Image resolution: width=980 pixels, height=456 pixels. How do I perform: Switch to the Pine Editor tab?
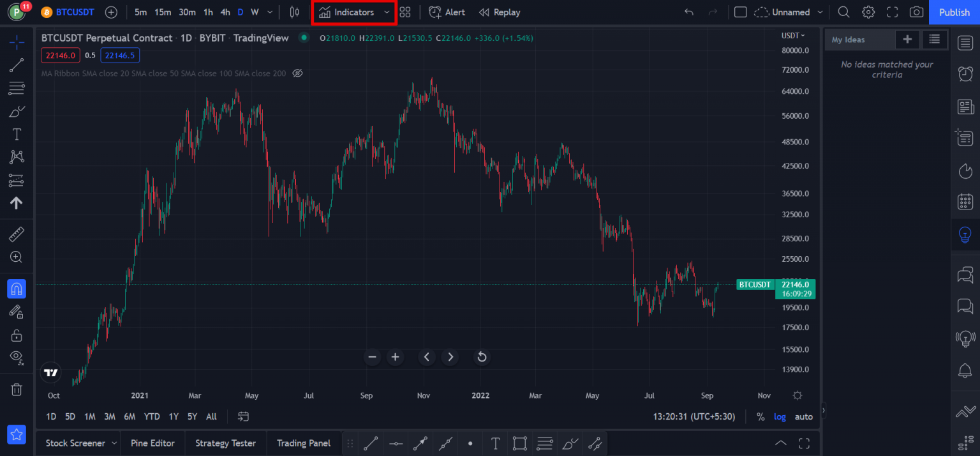pos(152,443)
